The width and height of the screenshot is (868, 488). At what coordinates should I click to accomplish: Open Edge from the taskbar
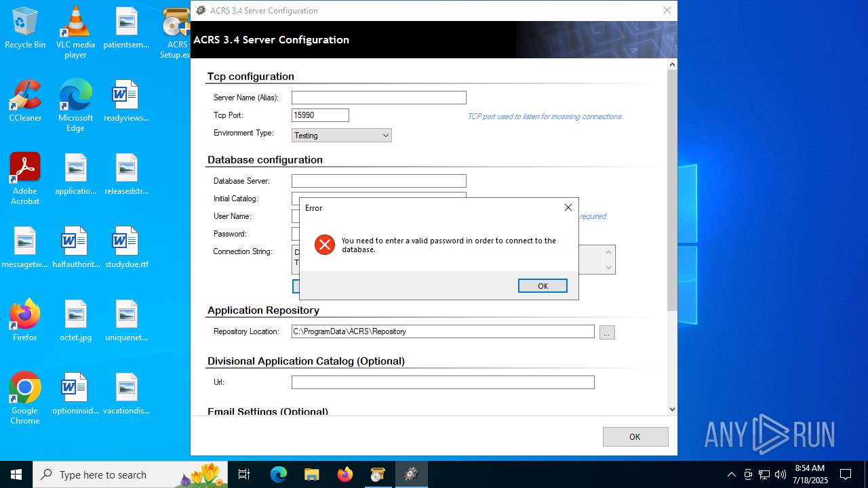click(x=279, y=474)
